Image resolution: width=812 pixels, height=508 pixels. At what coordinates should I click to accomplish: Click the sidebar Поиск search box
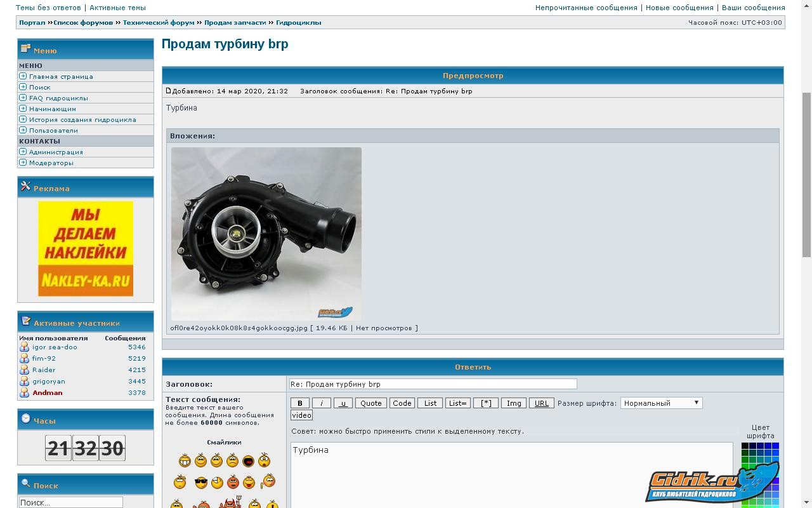(x=70, y=502)
